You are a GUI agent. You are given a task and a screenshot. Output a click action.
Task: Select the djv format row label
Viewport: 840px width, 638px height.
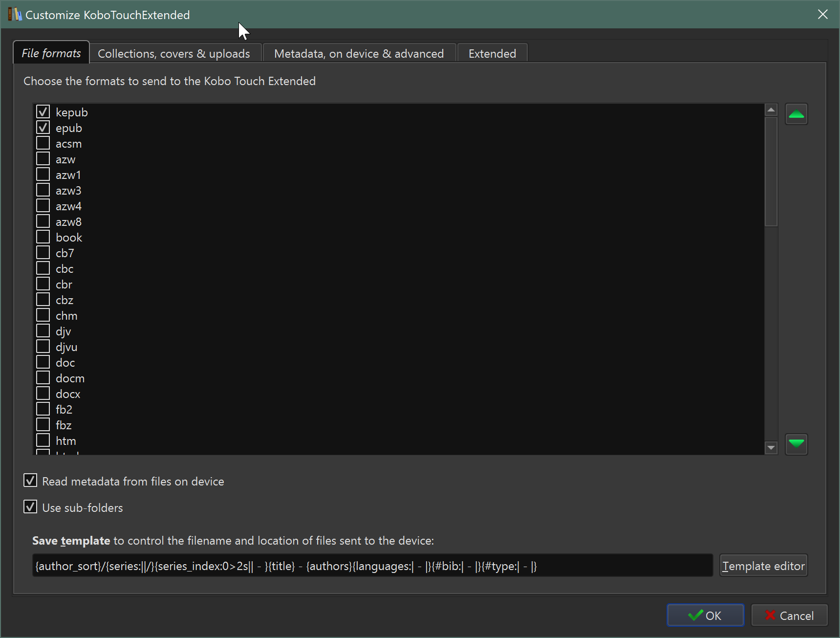[64, 331]
